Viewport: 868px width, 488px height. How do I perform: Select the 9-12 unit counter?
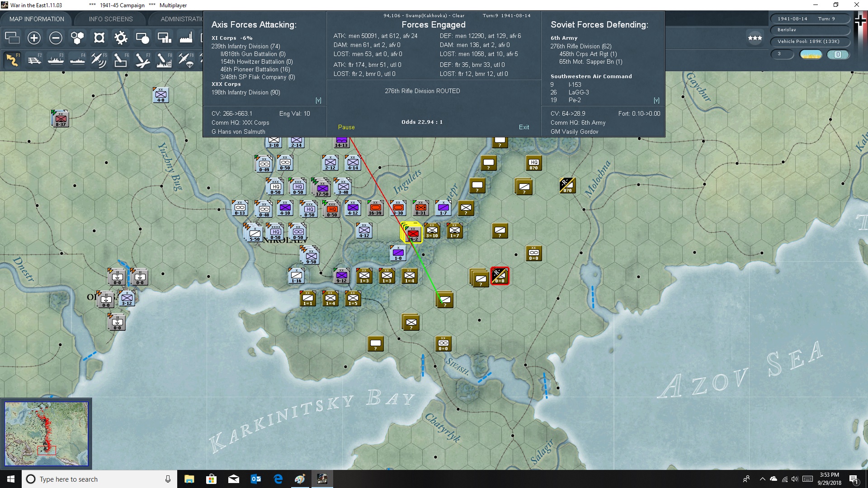pos(341,276)
